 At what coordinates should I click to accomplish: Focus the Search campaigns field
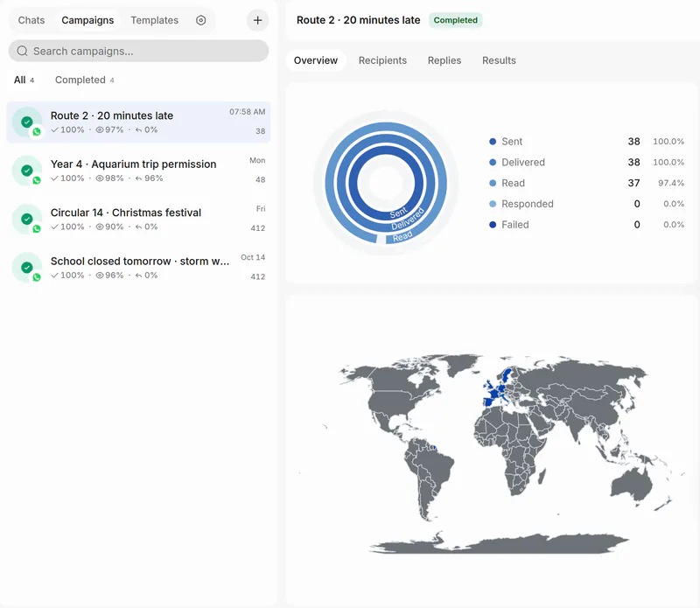138,51
